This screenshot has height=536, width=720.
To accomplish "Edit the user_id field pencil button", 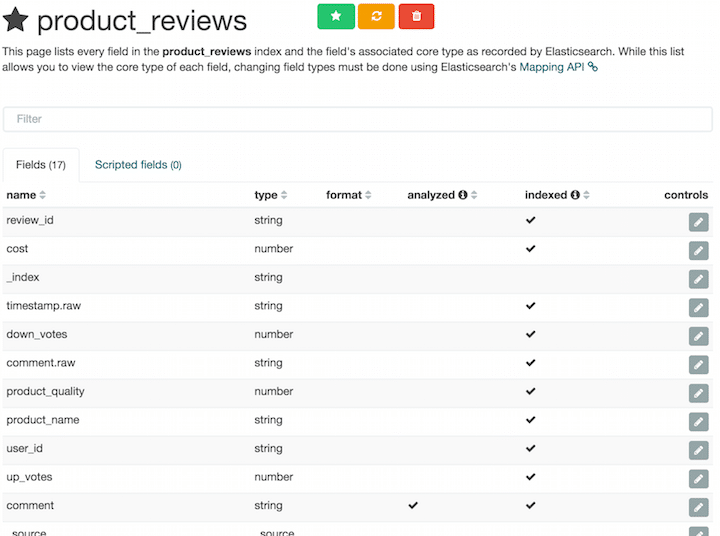I will pos(698,450).
